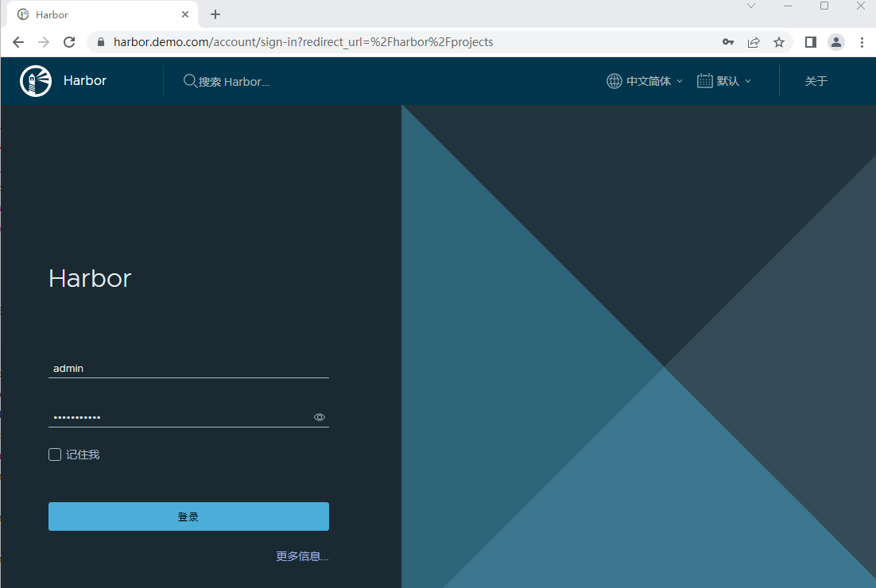876x588 pixels.
Task: Open the Chrome three-dot menu
Action: point(862,42)
